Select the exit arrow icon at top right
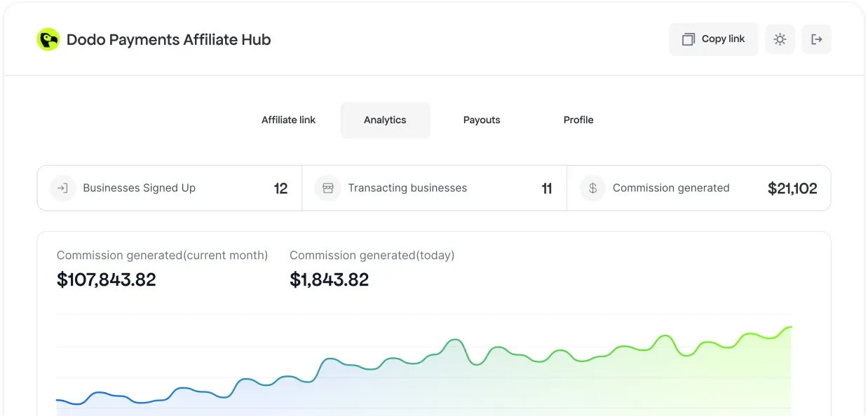Screen dimensions: 868x416 (x=816, y=39)
